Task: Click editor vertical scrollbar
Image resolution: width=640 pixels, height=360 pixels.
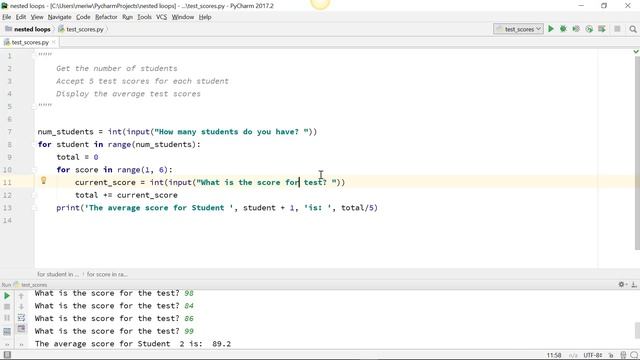Action: pos(637,153)
